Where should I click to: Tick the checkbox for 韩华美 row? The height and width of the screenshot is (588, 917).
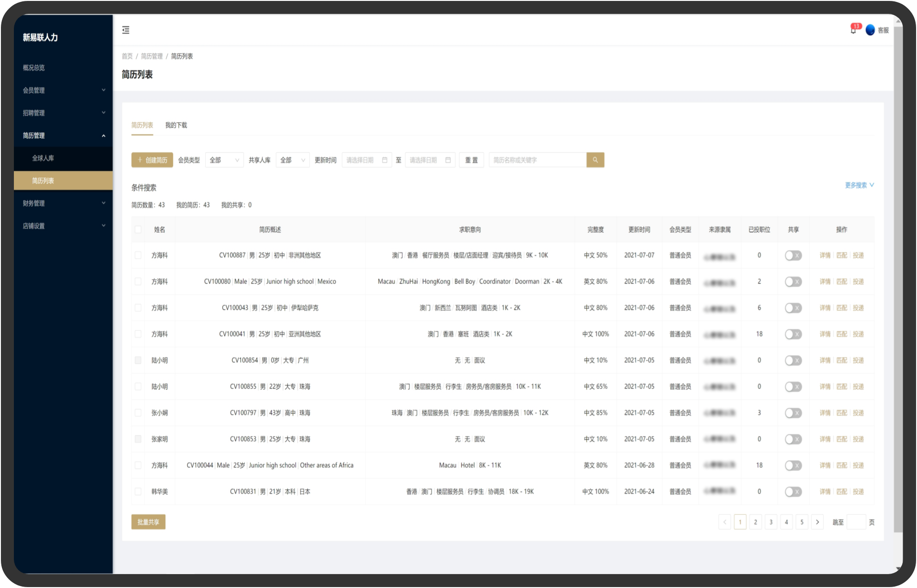(x=138, y=492)
